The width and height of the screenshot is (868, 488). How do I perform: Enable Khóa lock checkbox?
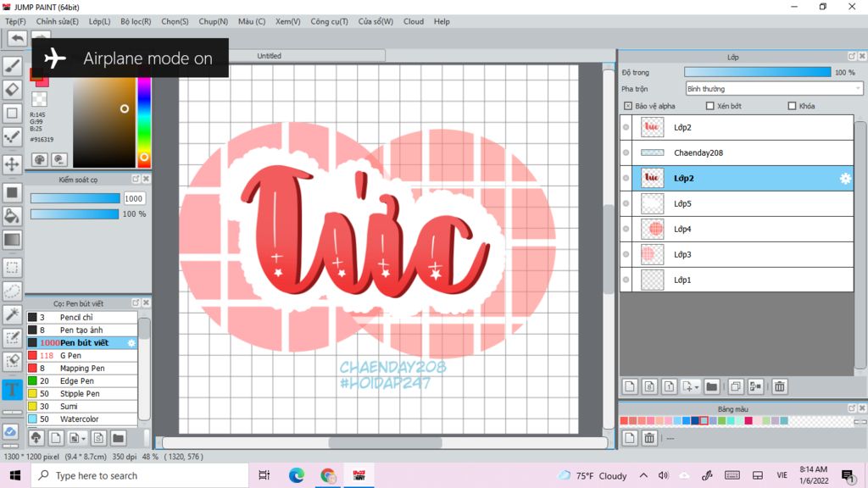tap(792, 106)
